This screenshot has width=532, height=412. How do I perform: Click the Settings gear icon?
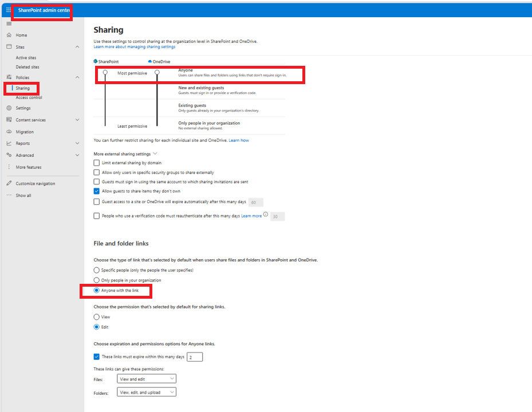click(x=9, y=108)
